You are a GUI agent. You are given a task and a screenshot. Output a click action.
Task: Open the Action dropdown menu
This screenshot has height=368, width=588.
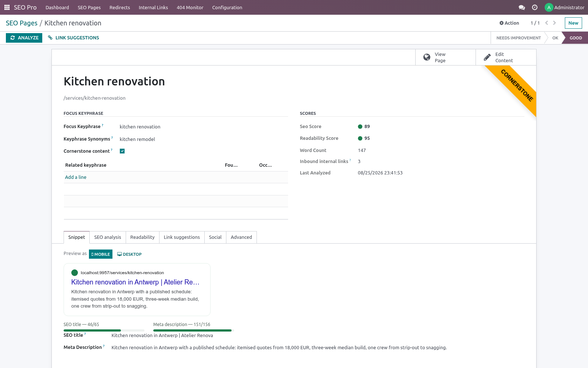click(509, 23)
